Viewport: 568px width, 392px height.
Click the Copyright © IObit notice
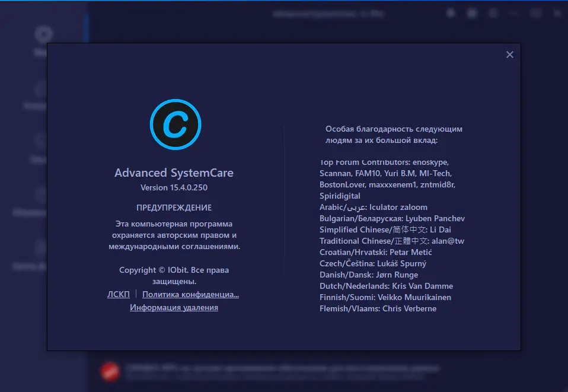click(x=174, y=275)
